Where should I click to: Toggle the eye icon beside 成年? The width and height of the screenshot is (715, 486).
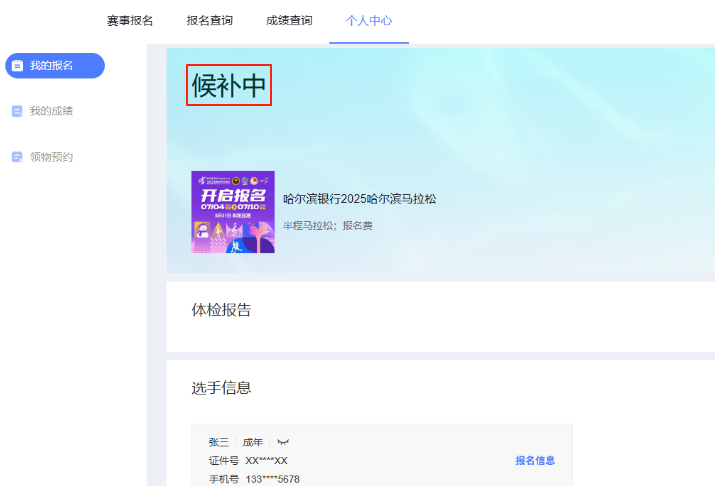[283, 442]
